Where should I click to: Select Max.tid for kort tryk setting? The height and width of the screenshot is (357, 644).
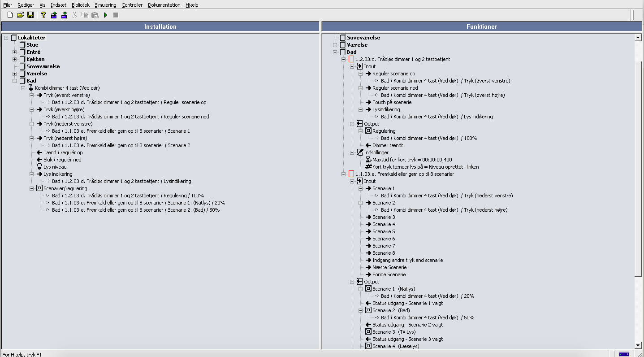click(x=412, y=160)
